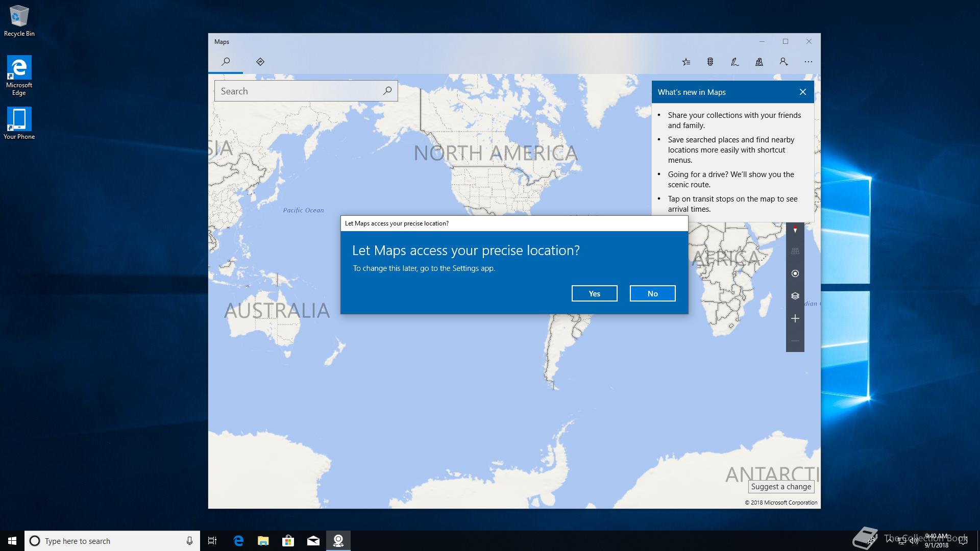
Task: Open Task View on the taskbar
Action: (x=212, y=541)
